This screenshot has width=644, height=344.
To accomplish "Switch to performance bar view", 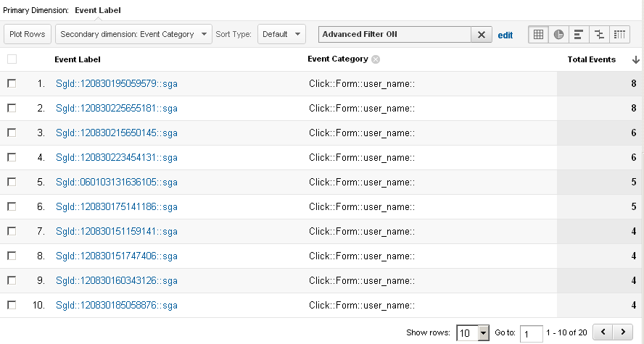I will tap(579, 34).
